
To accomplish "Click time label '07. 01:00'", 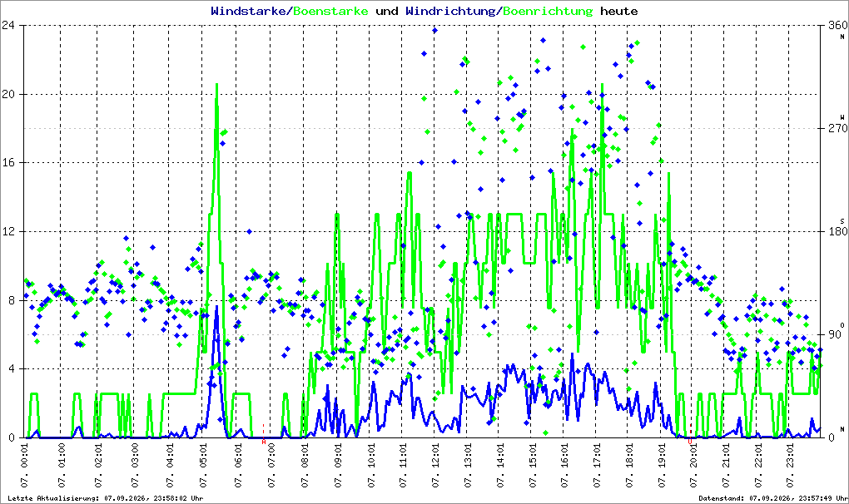I will point(62,466).
